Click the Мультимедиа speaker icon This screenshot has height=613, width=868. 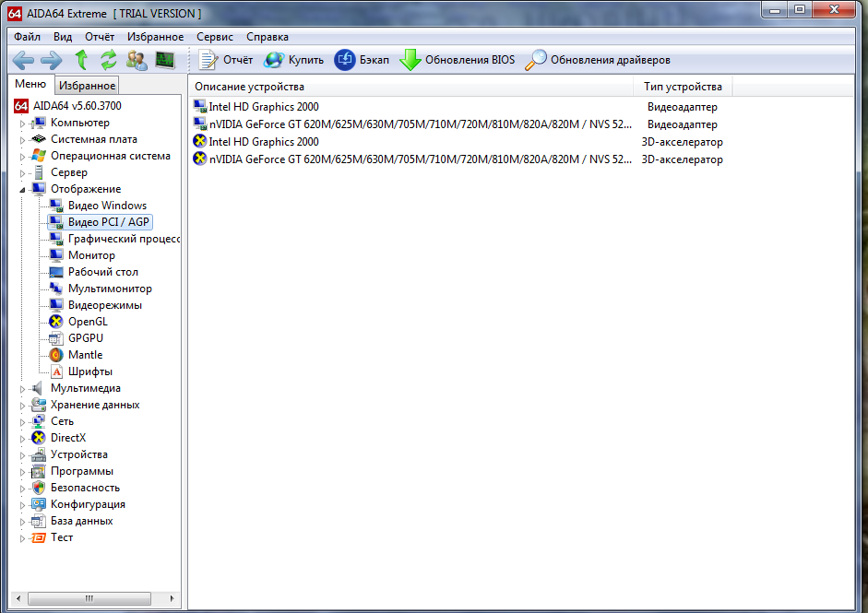[38, 388]
